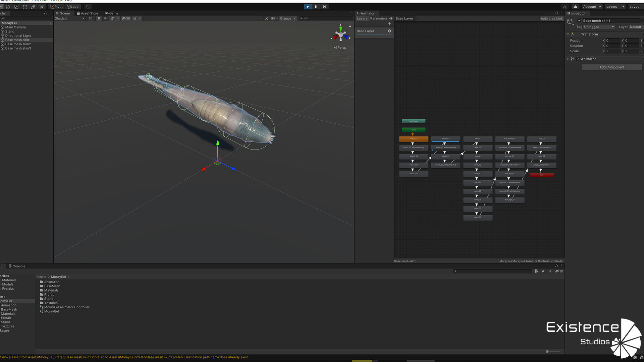Open custom editor tools icon

tap(42, 7)
